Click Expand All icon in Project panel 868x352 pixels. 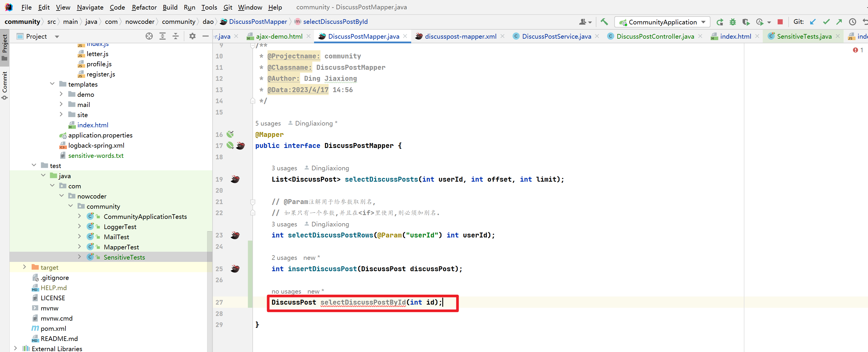click(163, 36)
